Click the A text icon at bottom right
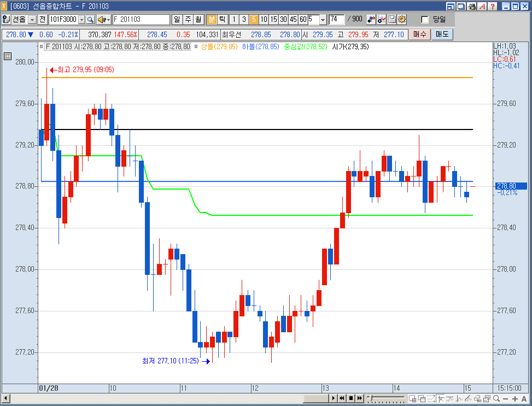 click(524, 398)
